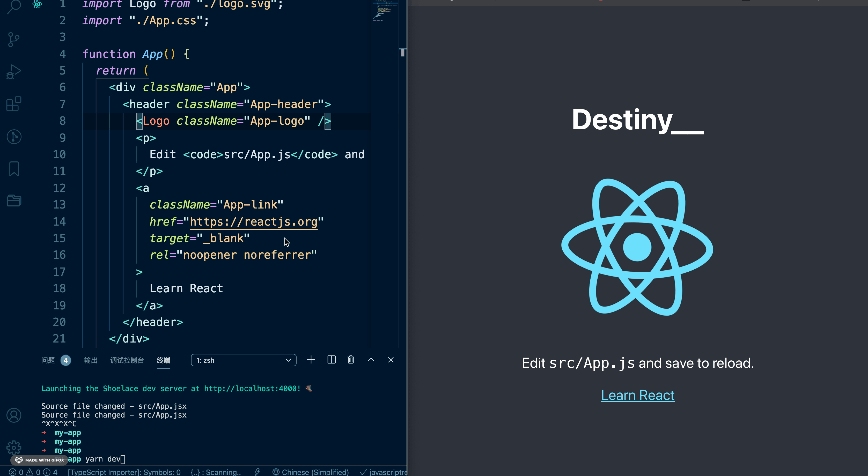Click the Learn React link in preview
The width and height of the screenshot is (868, 476).
point(637,395)
